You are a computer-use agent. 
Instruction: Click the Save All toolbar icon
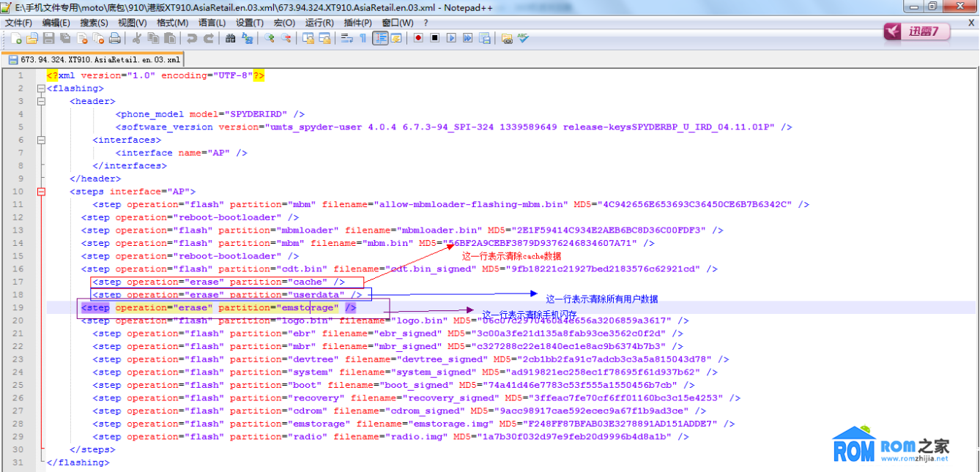point(64,38)
